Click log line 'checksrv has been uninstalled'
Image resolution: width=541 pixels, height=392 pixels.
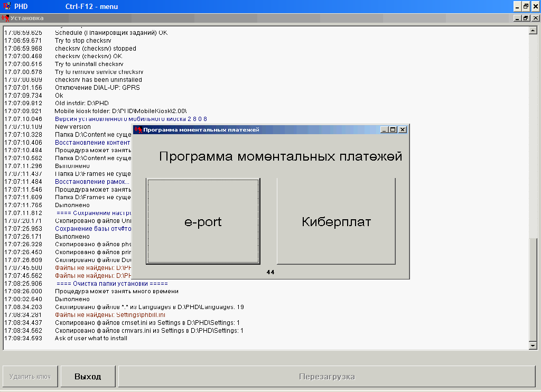pyautogui.click(x=98, y=80)
